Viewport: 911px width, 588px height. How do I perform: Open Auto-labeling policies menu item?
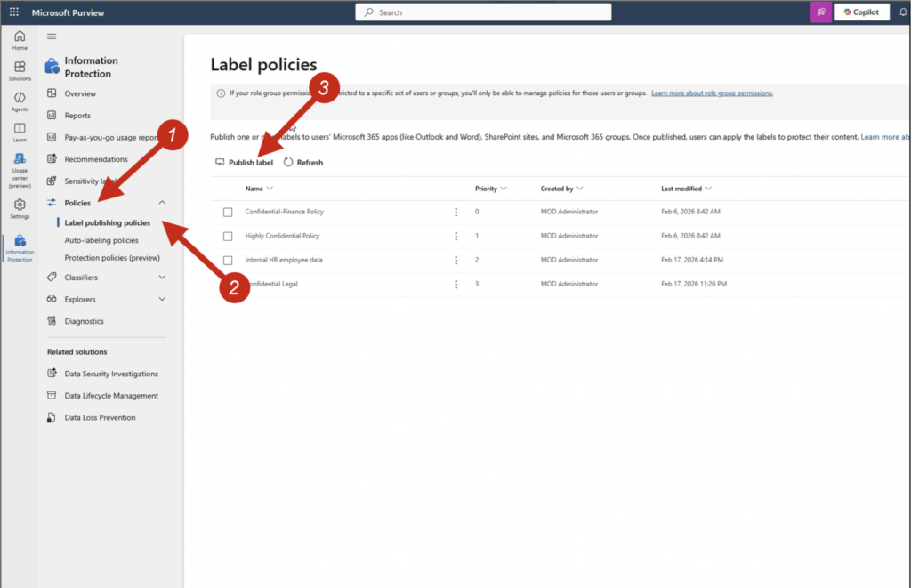(x=101, y=240)
